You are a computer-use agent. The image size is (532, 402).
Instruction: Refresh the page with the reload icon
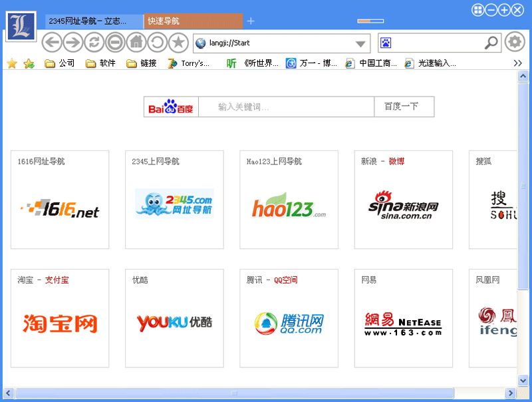point(94,43)
